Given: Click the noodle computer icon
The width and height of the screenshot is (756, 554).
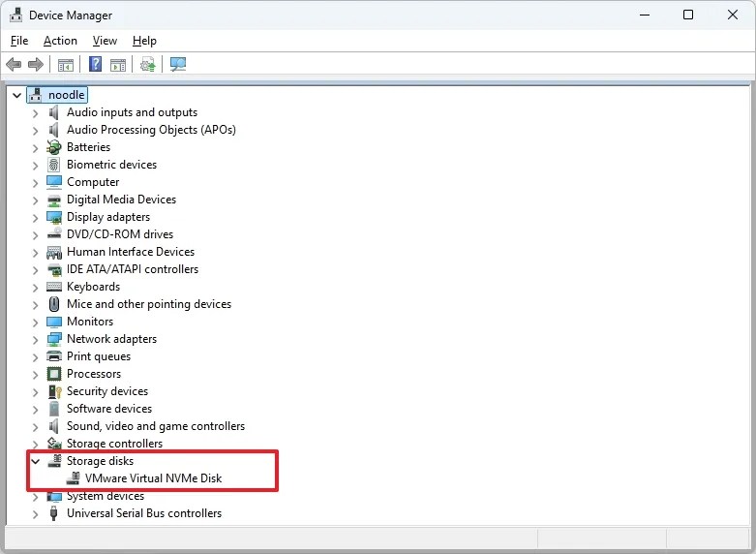Looking at the screenshot, I should pyautogui.click(x=35, y=95).
